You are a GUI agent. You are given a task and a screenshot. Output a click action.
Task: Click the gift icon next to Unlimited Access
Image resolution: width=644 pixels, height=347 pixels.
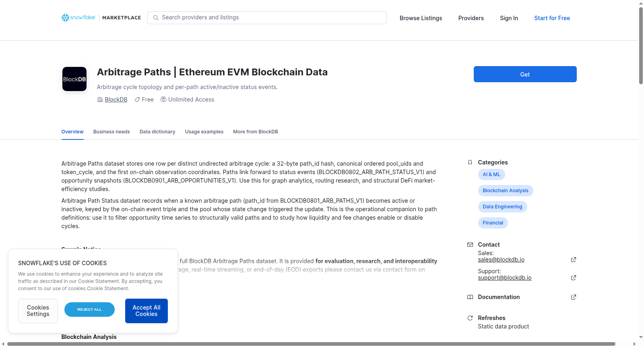[163, 99]
